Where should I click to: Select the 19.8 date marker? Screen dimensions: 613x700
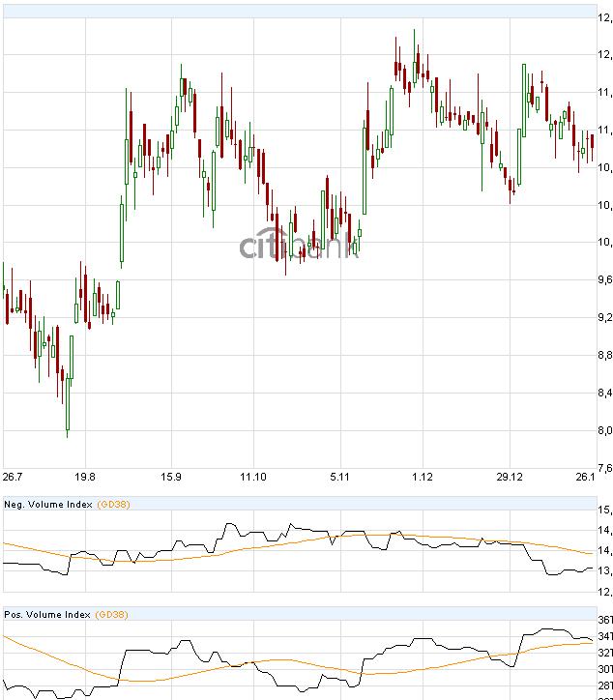click(x=84, y=477)
